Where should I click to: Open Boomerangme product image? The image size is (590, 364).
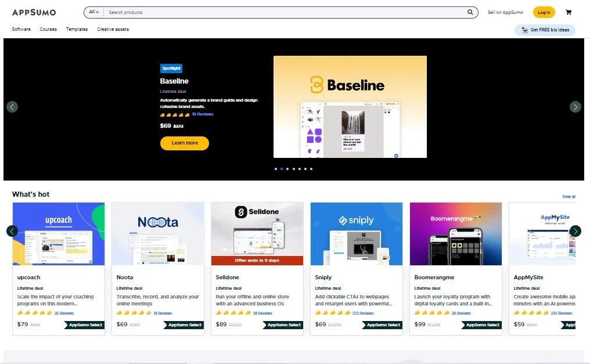pos(456,234)
